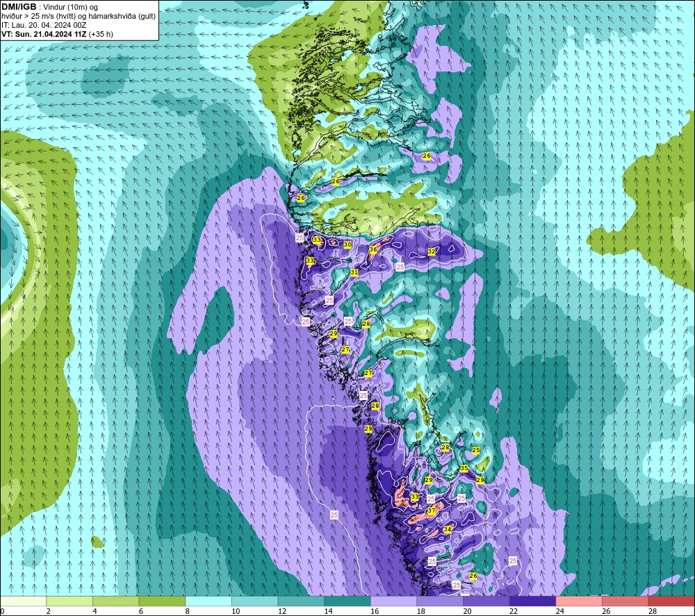The image size is (695, 616).
Task: Select the pale yellow 0–2 legend swatch
Action: [23, 601]
